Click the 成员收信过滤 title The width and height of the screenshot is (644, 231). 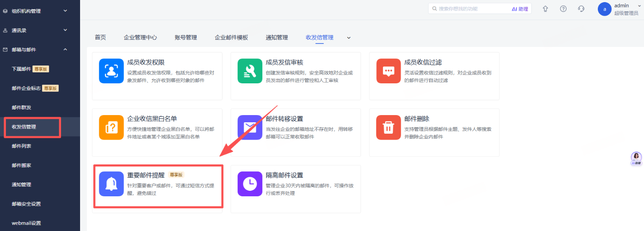coord(423,62)
